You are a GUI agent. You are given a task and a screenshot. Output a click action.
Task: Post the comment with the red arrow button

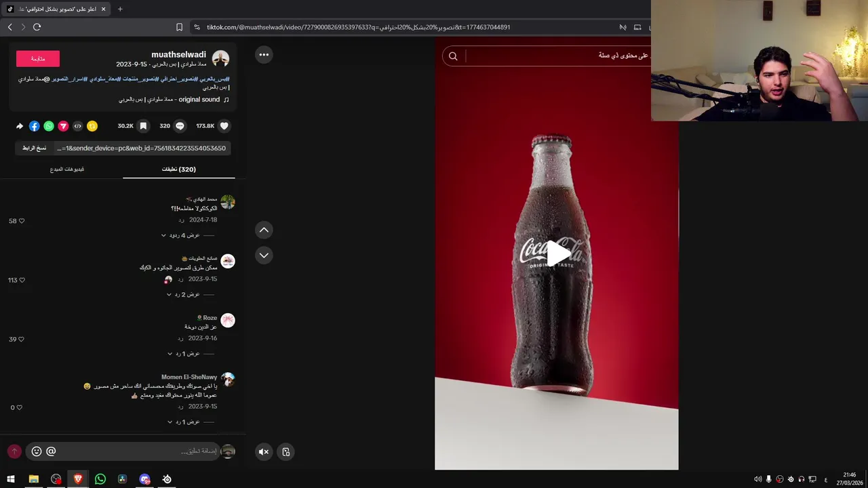(x=14, y=451)
